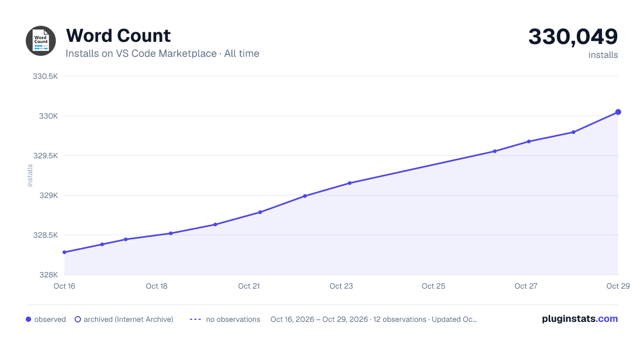Click the 'observed' legend label

[x=50, y=319]
